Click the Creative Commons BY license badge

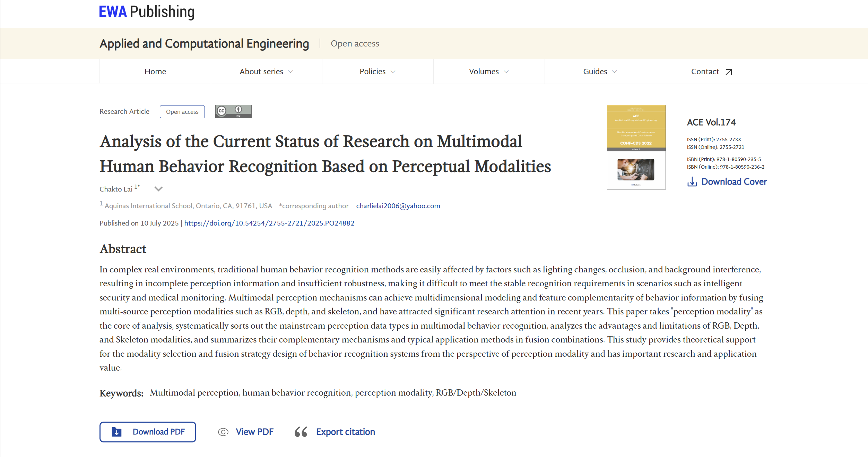pos(233,111)
